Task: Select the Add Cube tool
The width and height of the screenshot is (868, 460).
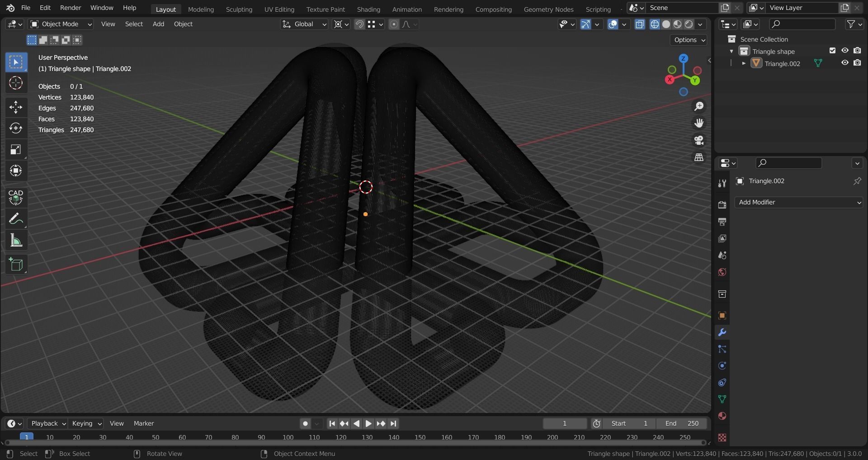Action: pyautogui.click(x=16, y=265)
